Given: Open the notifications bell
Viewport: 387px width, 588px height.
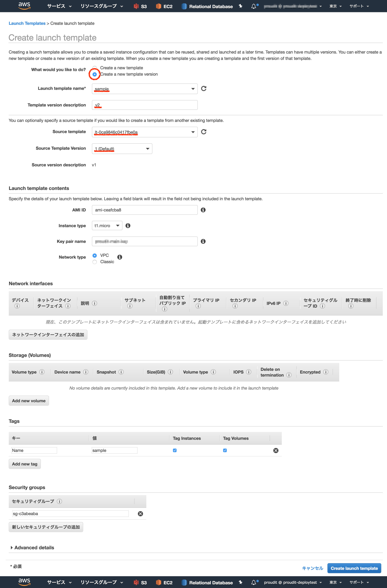Looking at the screenshot, I should pos(253,6).
